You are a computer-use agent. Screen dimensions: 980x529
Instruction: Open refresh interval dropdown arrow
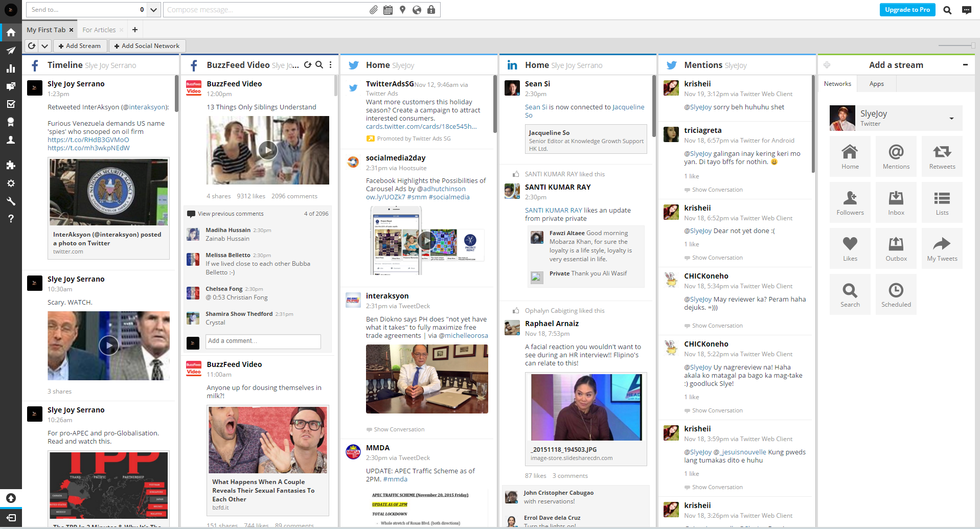click(45, 46)
